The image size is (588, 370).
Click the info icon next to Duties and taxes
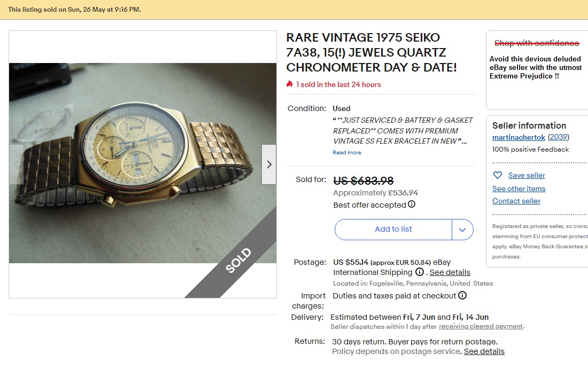[462, 295]
